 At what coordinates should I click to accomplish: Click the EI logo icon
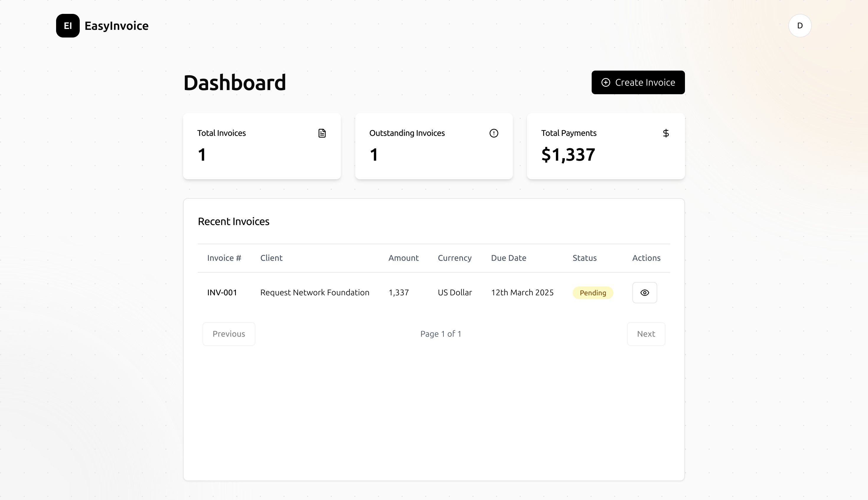(x=68, y=26)
